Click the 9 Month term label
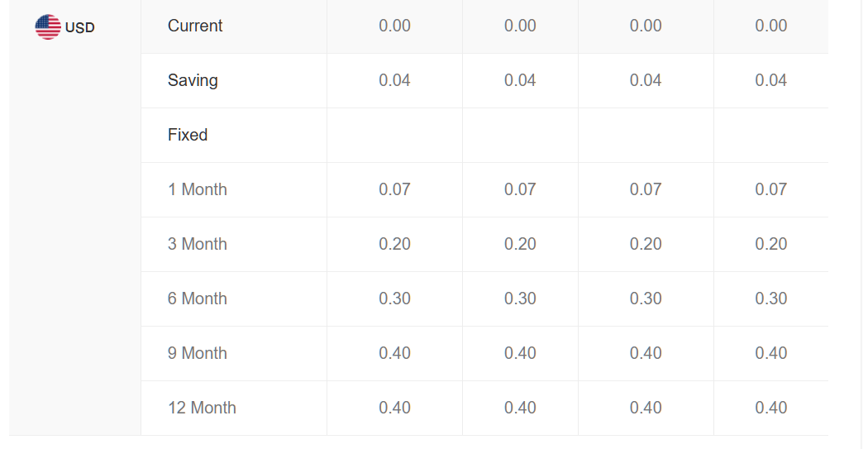 pyautogui.click(x=198, y=353)
